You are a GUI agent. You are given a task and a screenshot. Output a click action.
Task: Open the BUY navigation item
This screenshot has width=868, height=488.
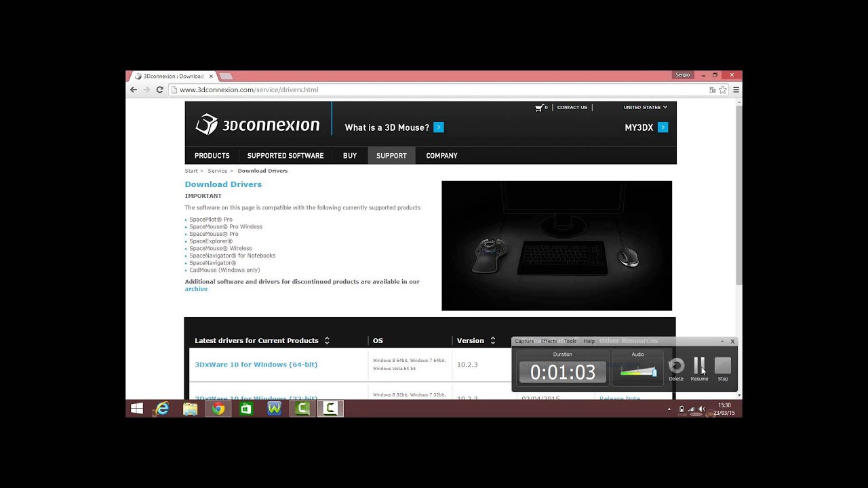pos(350,155)
